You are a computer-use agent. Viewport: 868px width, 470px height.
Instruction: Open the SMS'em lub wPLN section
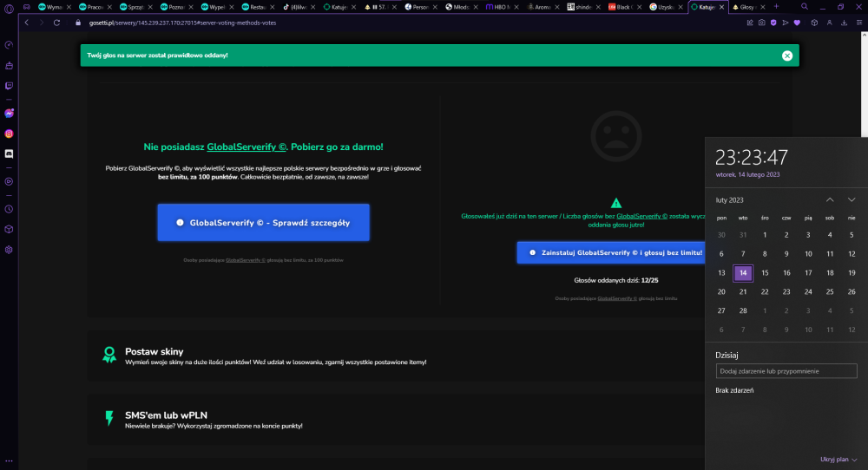pos(395,420)
